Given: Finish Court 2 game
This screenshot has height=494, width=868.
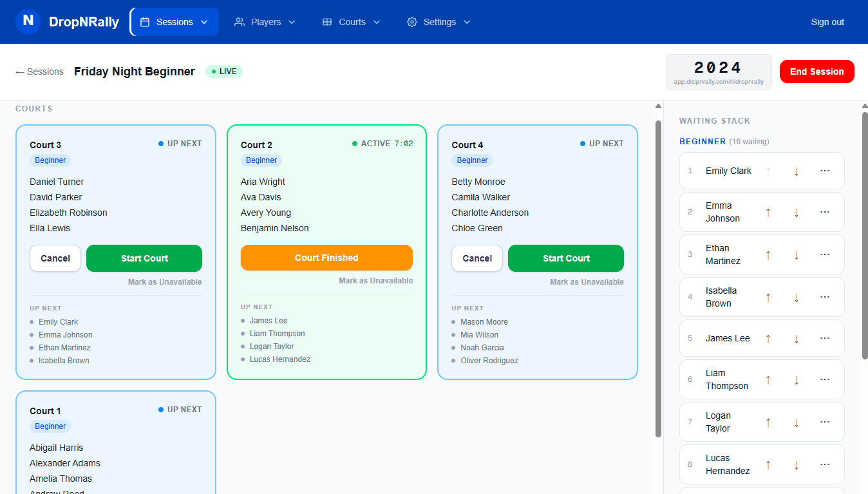Looking at the screenshot, I should tap(326, 258).
